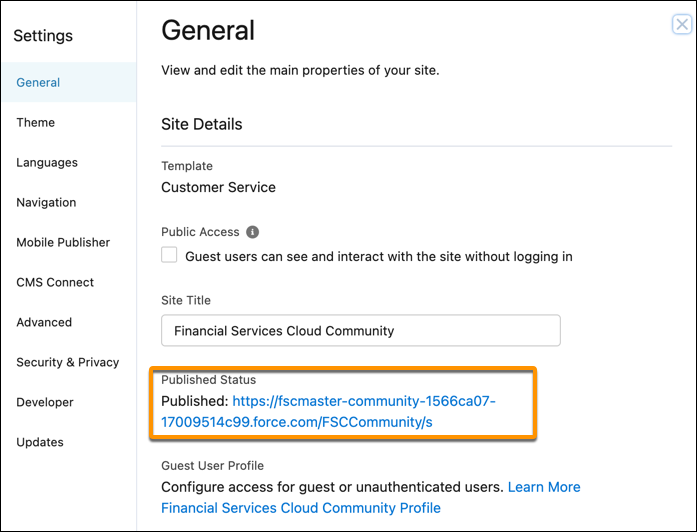Screen dimensions: 697x532
Task: Click the Customer Service template text
Action: 218,187
